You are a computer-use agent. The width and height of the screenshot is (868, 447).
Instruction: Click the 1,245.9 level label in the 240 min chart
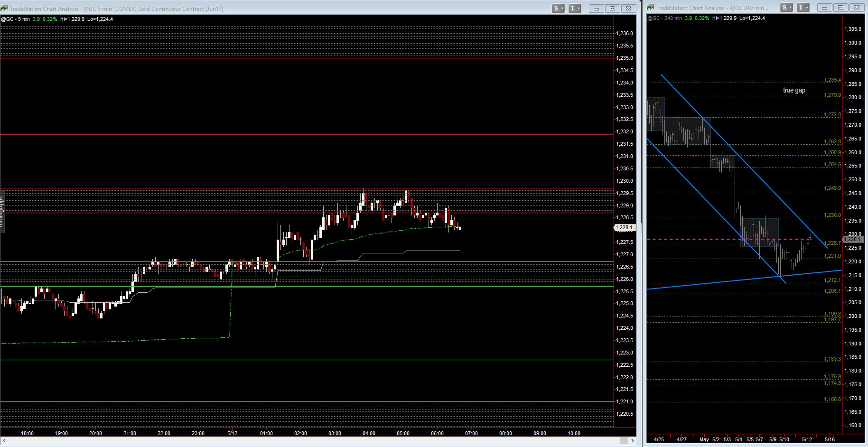[x=832, y=188]
